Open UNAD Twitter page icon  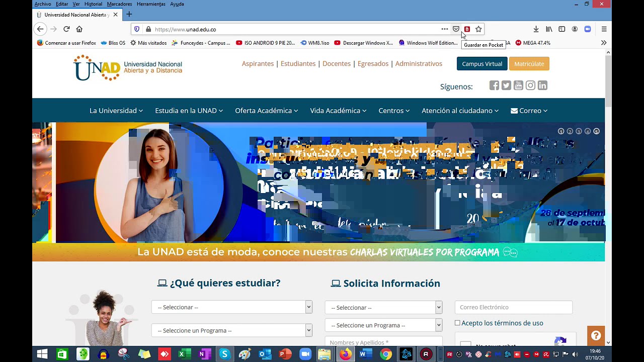[506, 85]
